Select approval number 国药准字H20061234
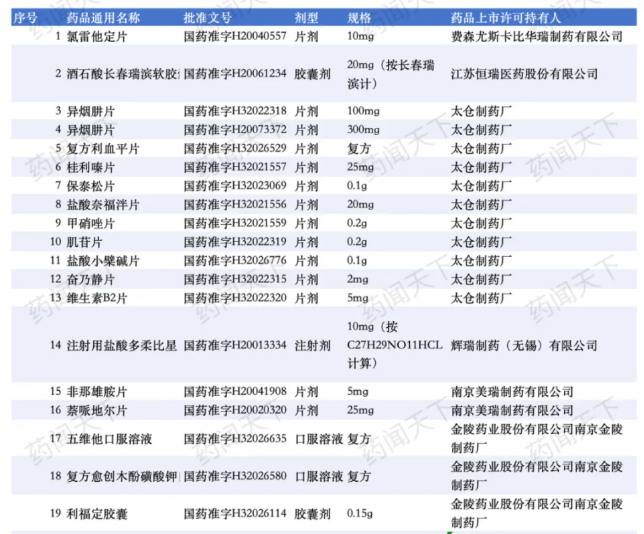Image resolution: width=644 pixels, height=534 pixels. [x=235, y=74]
